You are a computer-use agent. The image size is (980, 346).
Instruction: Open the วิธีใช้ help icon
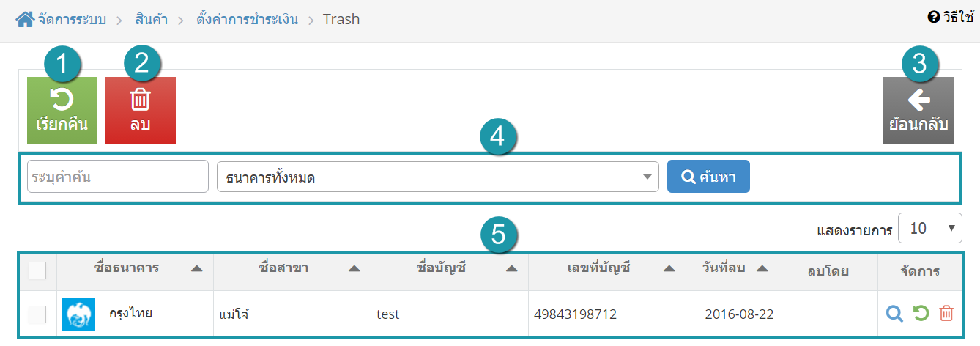point(933,17)
